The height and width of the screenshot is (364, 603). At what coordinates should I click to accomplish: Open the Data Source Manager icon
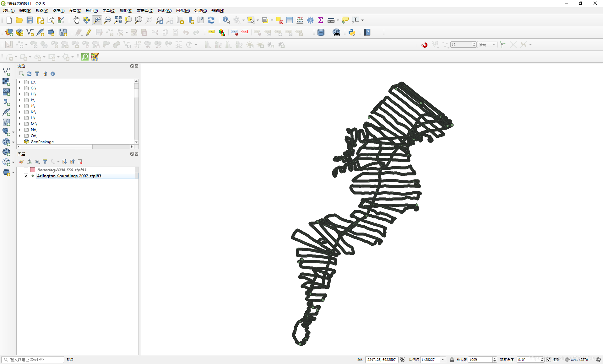9,32
